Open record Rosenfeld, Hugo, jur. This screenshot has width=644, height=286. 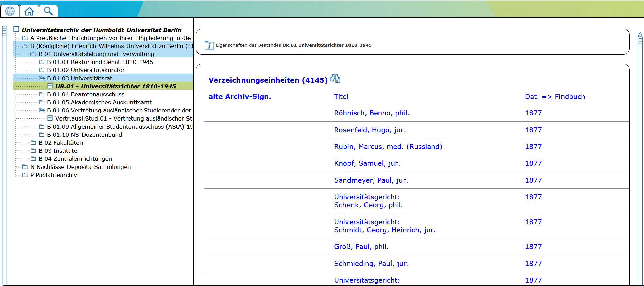[x=370, y=130]
